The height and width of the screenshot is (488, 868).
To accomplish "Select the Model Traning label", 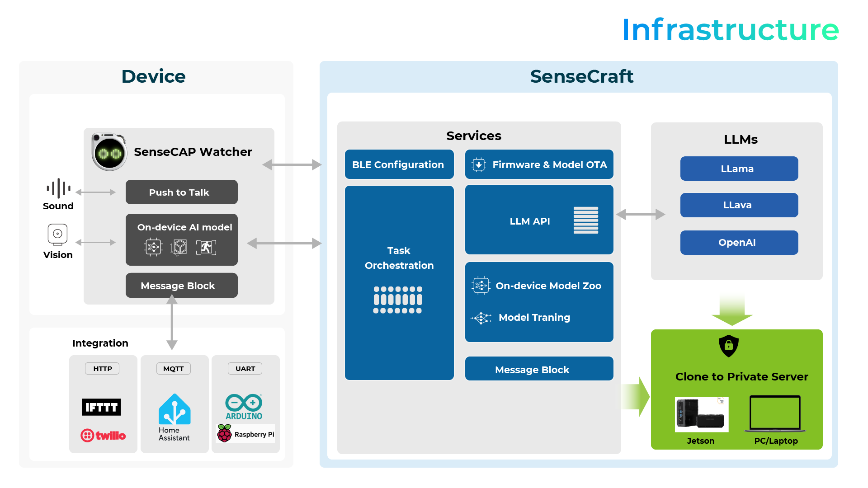I will [x=534, y=317].
